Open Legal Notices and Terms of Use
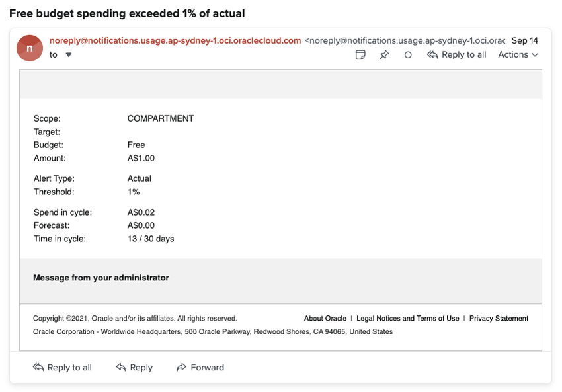This screenshot has width=562, height=392. click(x=408, y=319)
